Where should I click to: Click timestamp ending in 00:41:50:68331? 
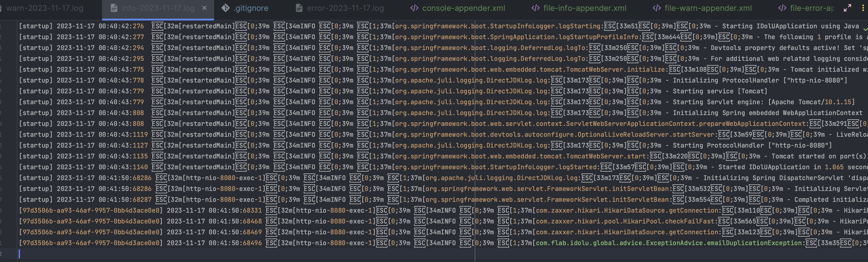[x=214, y=211]
